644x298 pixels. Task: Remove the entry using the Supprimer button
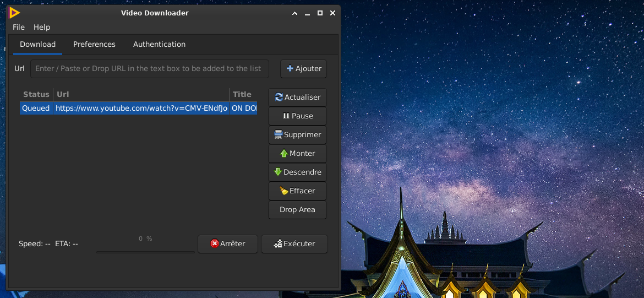(x=297, y=135)
